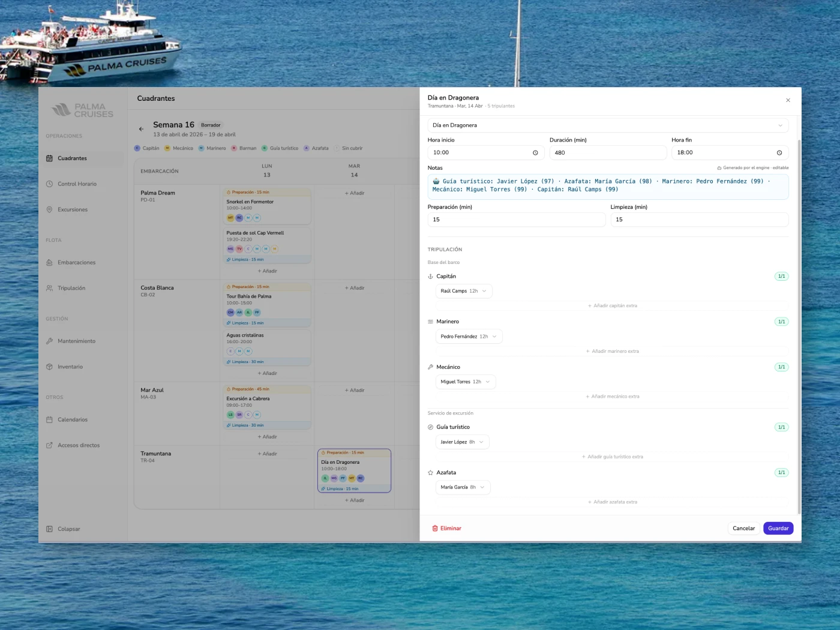Click the Duración (min) field

[x=608, y=153]
